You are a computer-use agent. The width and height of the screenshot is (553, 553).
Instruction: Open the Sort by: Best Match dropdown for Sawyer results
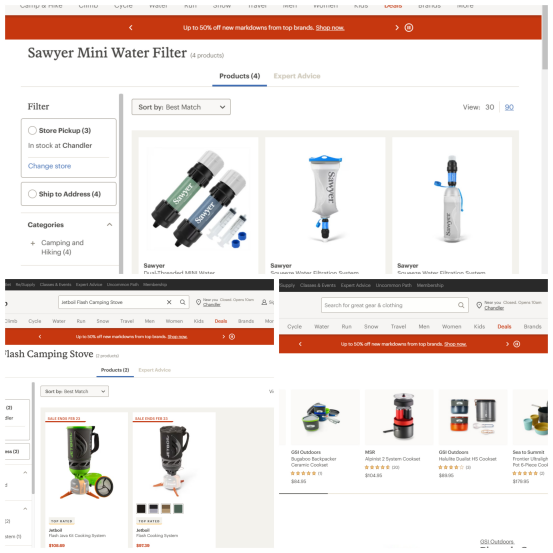click(181, 107)
